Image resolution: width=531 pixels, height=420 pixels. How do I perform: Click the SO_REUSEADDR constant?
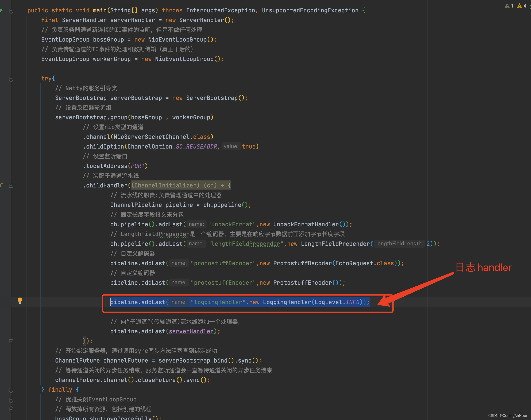click(x=196, y=147)
